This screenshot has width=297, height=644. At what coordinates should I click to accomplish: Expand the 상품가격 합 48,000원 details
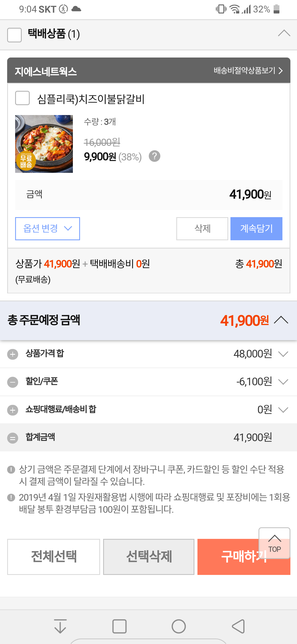283,354
